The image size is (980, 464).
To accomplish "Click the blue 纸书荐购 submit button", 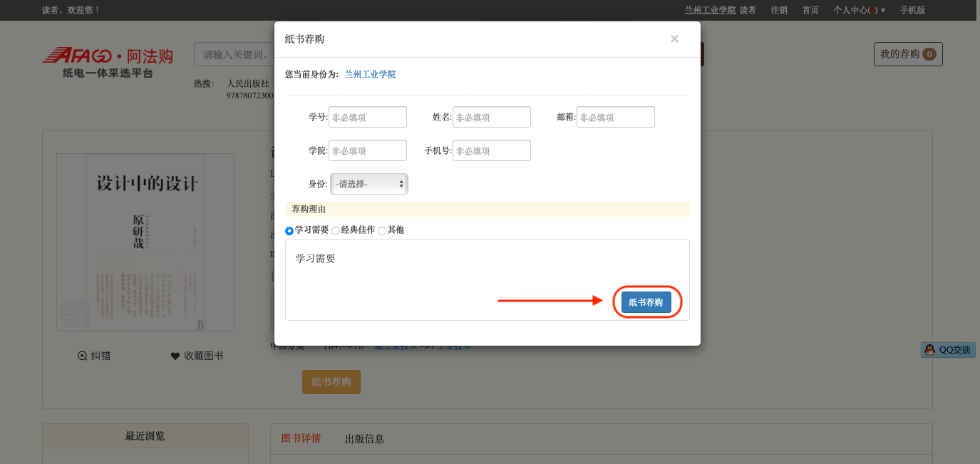I will point(646,302).
